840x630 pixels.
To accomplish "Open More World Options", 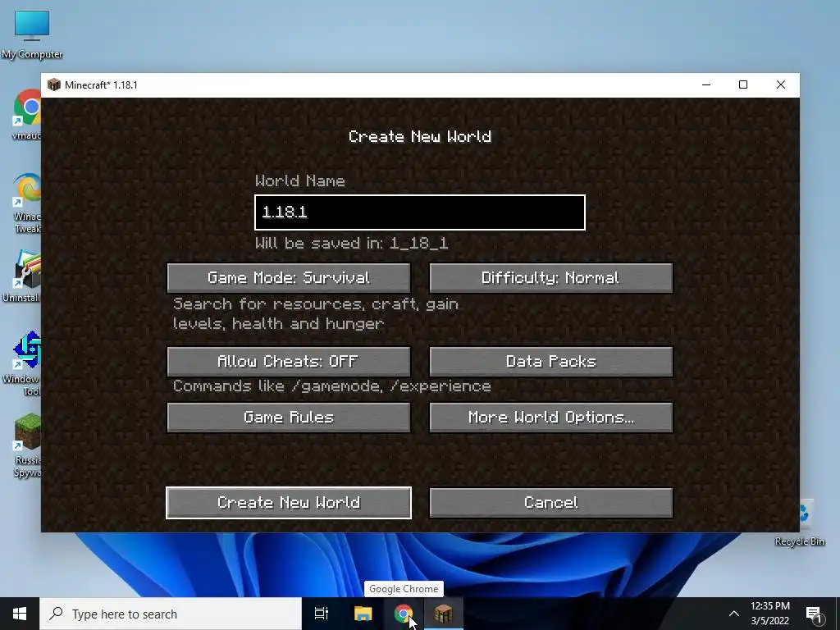I will click(550, 418).
